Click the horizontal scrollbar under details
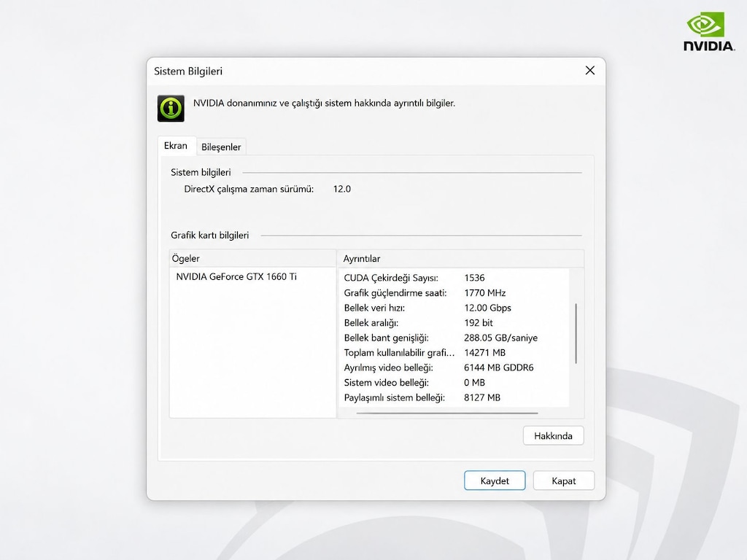Image resolution: width=747 pixels, height=560 pixels. pos(447,413)
